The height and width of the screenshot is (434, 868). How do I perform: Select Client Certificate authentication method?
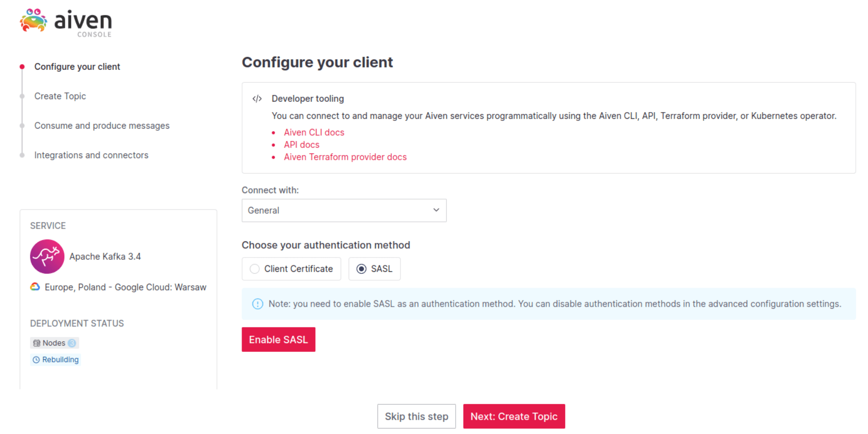(x=291, y=269)
